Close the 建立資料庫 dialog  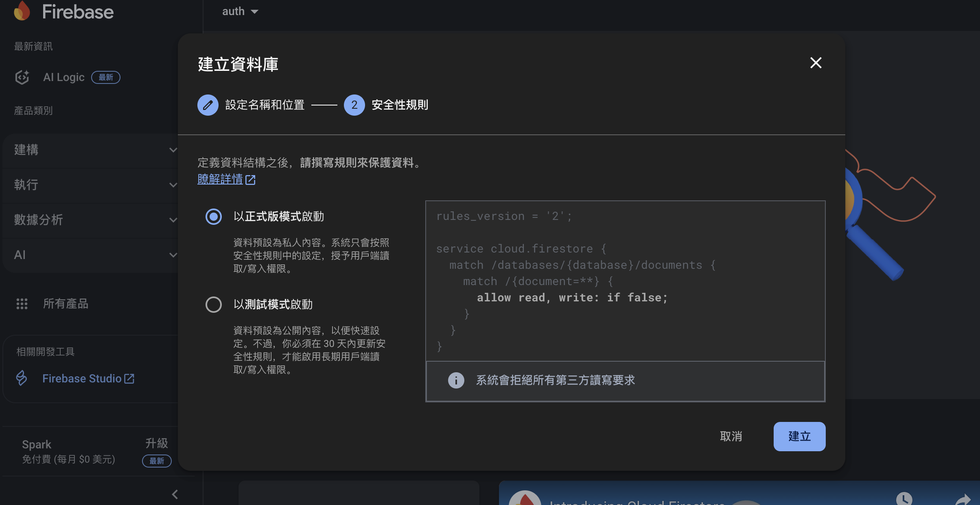click(x=816, y=63)
